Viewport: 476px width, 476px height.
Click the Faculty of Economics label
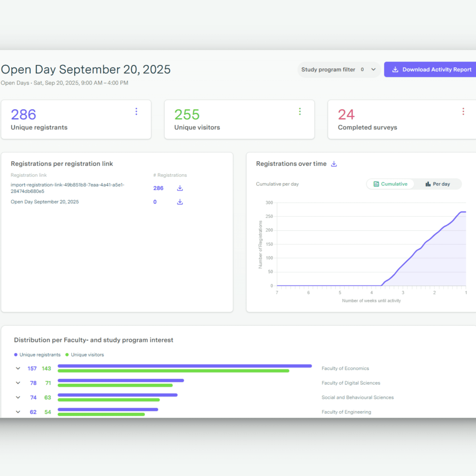345,368
